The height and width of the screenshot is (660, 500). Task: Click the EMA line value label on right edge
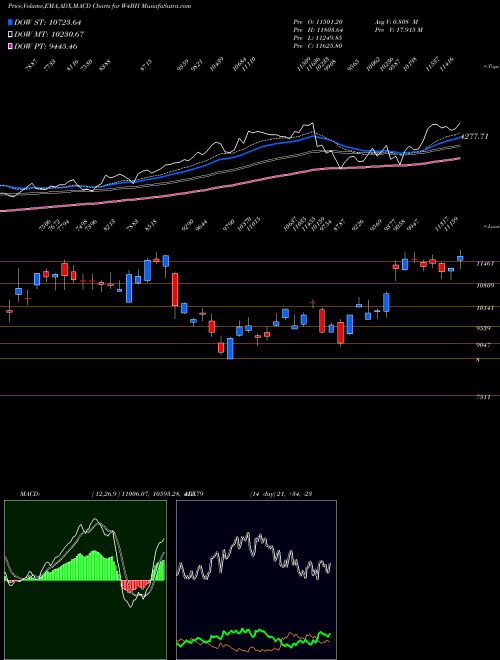click(x=475, y=136)
